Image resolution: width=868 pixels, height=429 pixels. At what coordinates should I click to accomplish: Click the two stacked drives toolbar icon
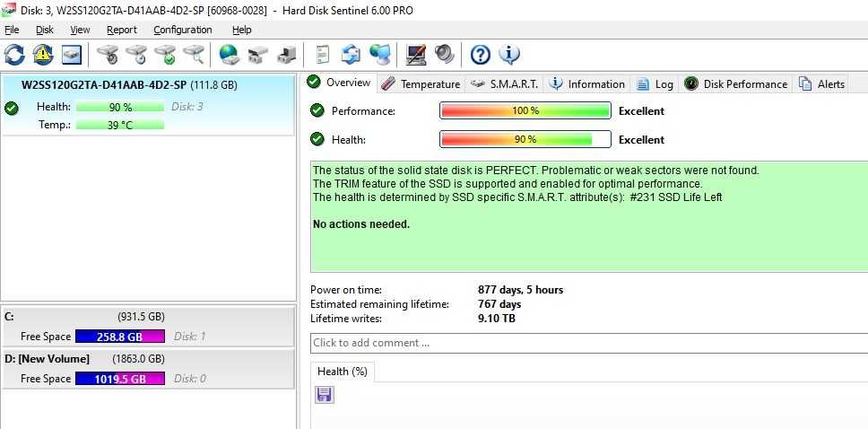pos(257,55)
